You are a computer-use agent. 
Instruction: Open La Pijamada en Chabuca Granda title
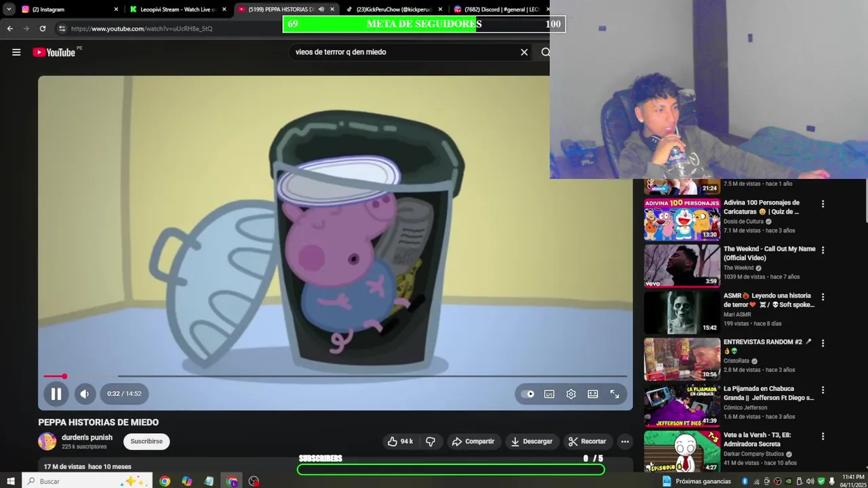tap(768, 393)
